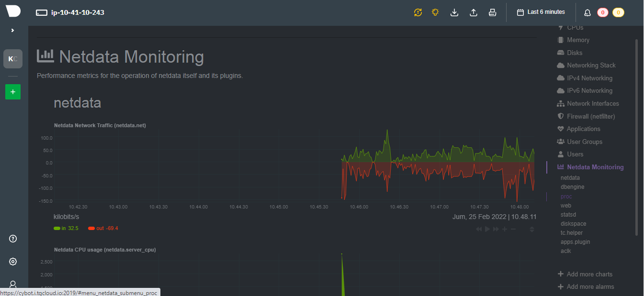644x296 pixels.
Task: Open the help question mark icon
Action: tap(13, 239)
